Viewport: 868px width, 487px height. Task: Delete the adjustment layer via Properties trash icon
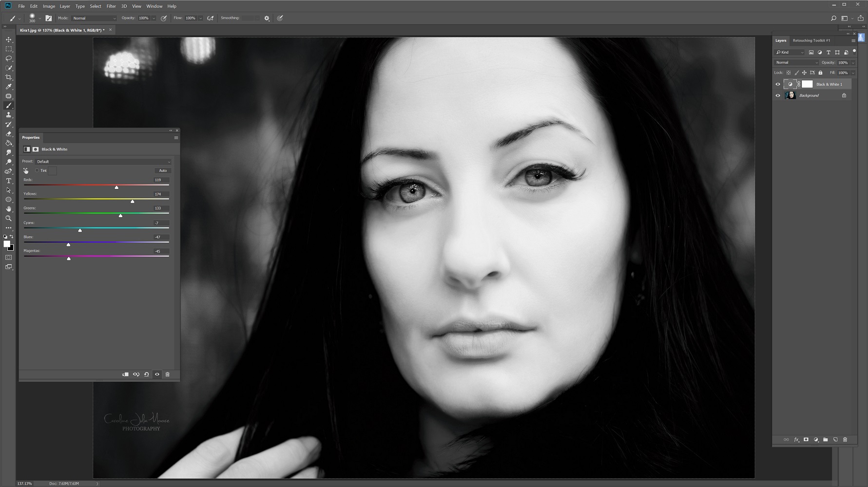coord(168,375)
